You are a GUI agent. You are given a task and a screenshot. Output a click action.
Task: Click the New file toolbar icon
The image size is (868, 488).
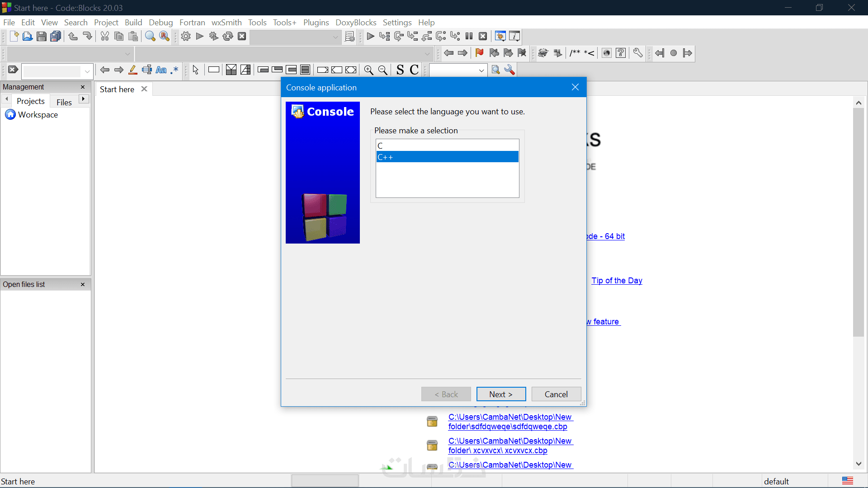point(14,36)
